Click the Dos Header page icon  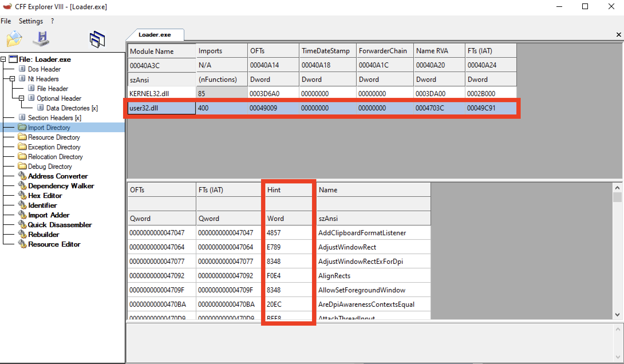(22, 69)
